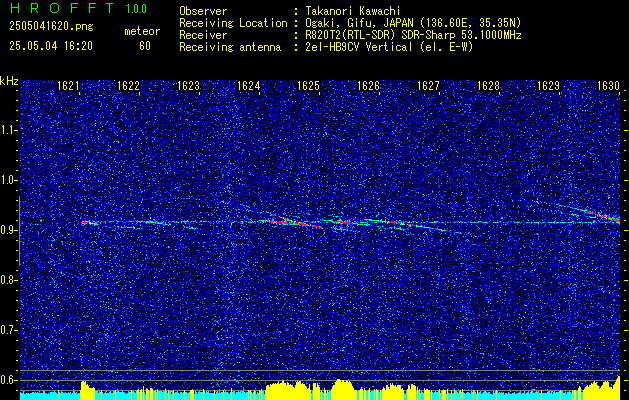Click the red meteor echo near 1630

600,215
